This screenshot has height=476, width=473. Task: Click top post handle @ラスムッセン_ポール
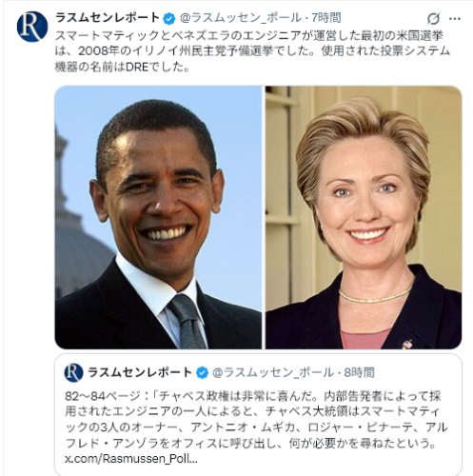coord(241,18)
